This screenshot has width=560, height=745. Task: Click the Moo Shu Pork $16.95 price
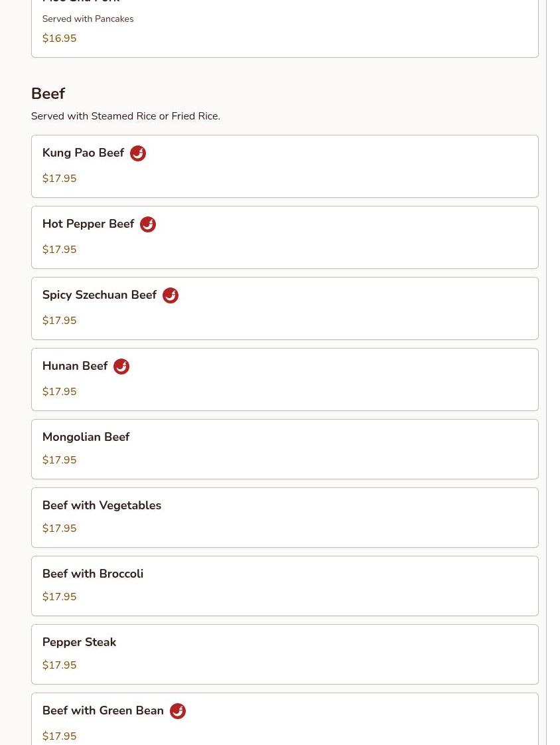pos(59,39)
